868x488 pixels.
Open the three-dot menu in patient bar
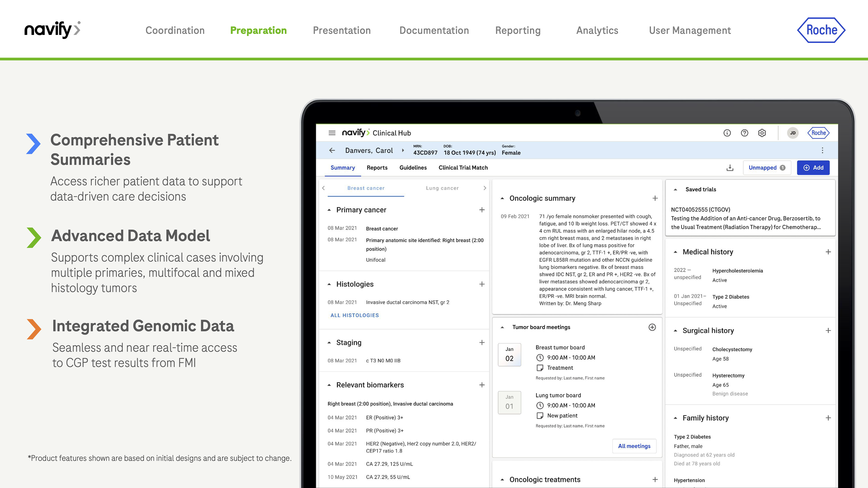coord(822,150)
